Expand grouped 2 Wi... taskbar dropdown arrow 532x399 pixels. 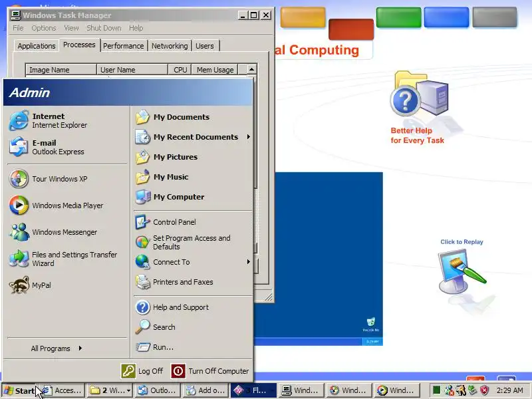128,391
